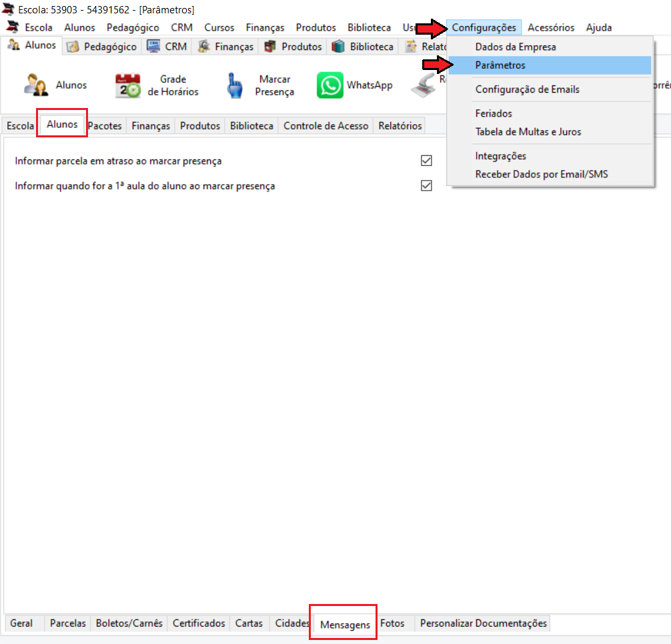The height and width of the screenshot is (644, 671).
Task: Open the Ajuda menu
Action: 599,27
